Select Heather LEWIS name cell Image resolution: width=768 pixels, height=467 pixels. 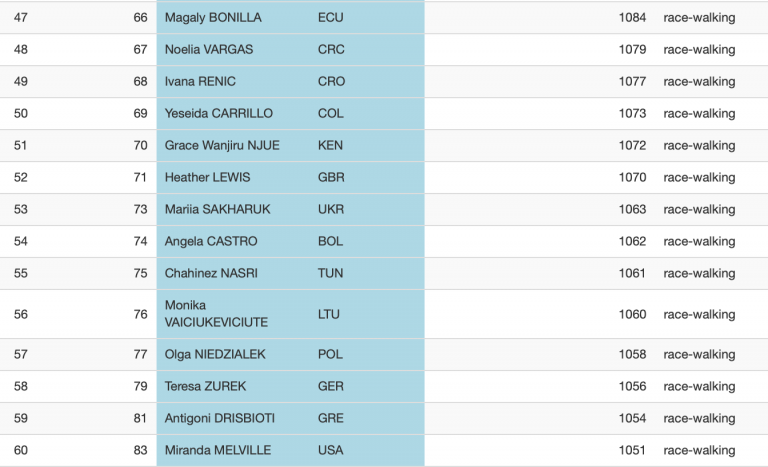pos(207,178)
